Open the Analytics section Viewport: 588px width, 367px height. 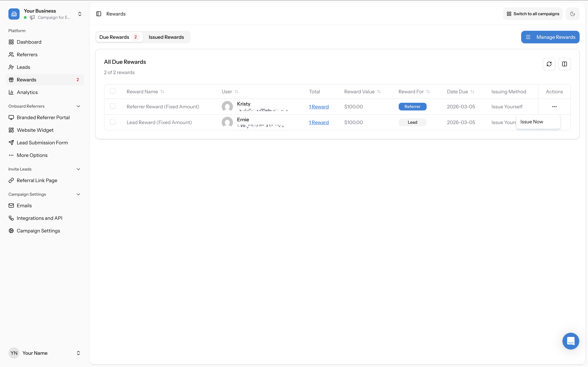[x=27, y=92]
